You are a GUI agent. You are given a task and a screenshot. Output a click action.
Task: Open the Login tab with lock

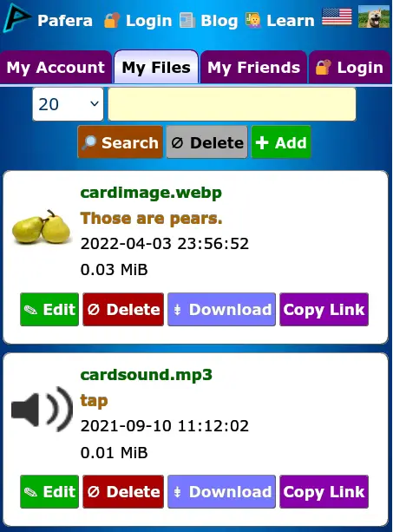[x=350, y=67]
